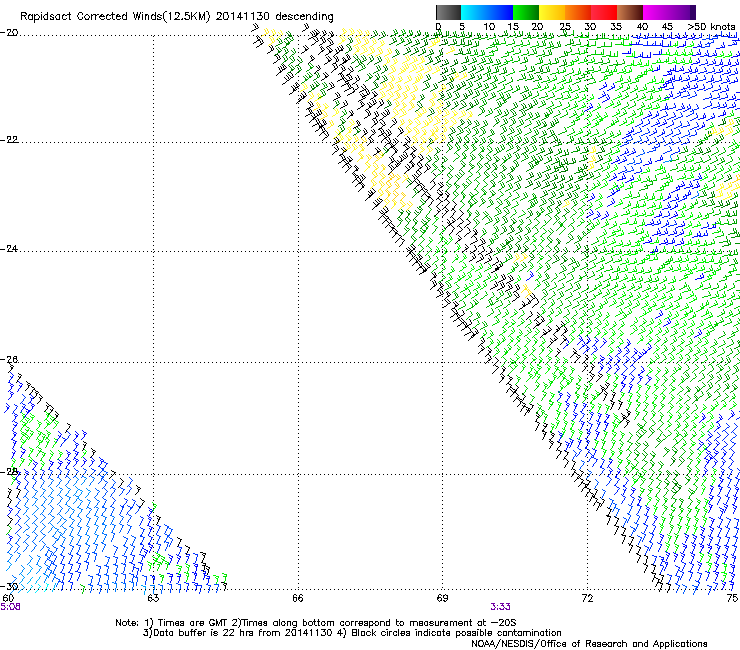740x650 pixels.
Task: Click the '-30' latitude axis label
Action: pos(9,587)
